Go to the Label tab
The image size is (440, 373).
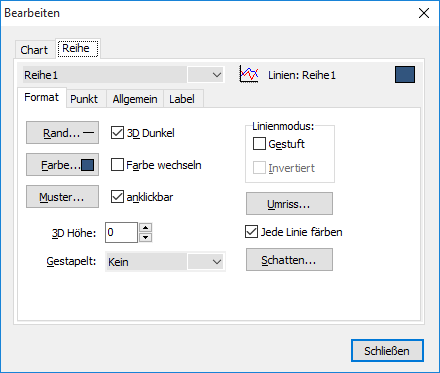click(182, 99)
